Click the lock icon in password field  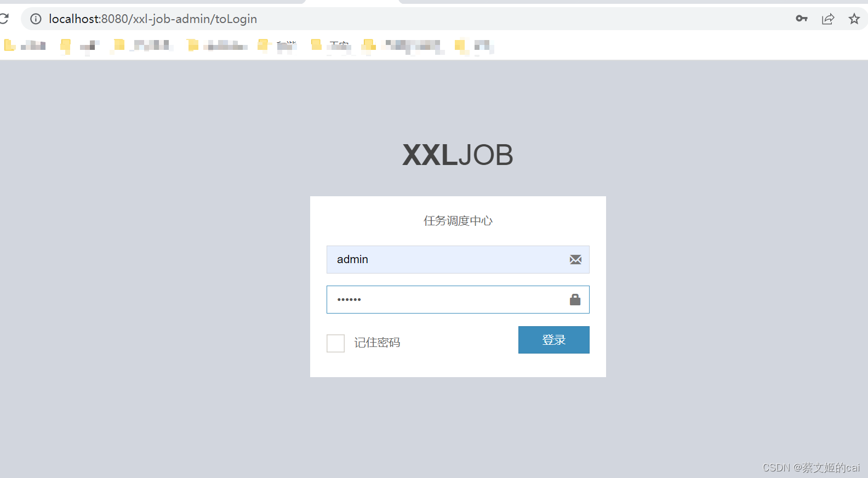pyautogui.click(x=575, y=299)
